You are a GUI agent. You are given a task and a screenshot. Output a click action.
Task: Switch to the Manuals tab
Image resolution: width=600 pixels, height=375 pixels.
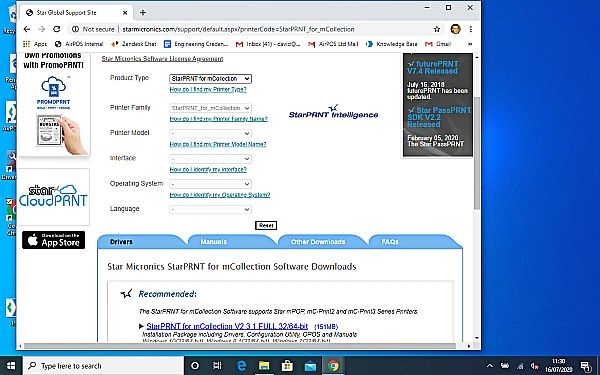(214, 242)
